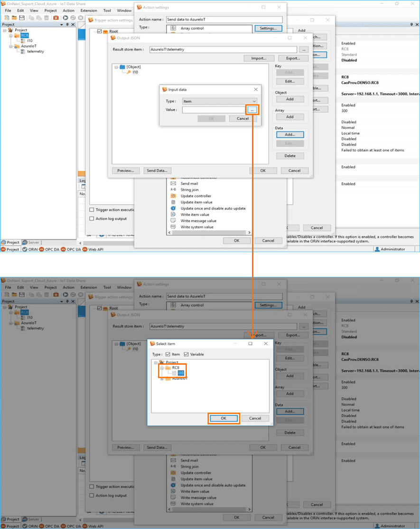Image resolution: width=420 pixels, height=529 pixels.
Task: Click trash Delete toolbar icon, Input data screenshot
Action: click(x=47, y=18)
